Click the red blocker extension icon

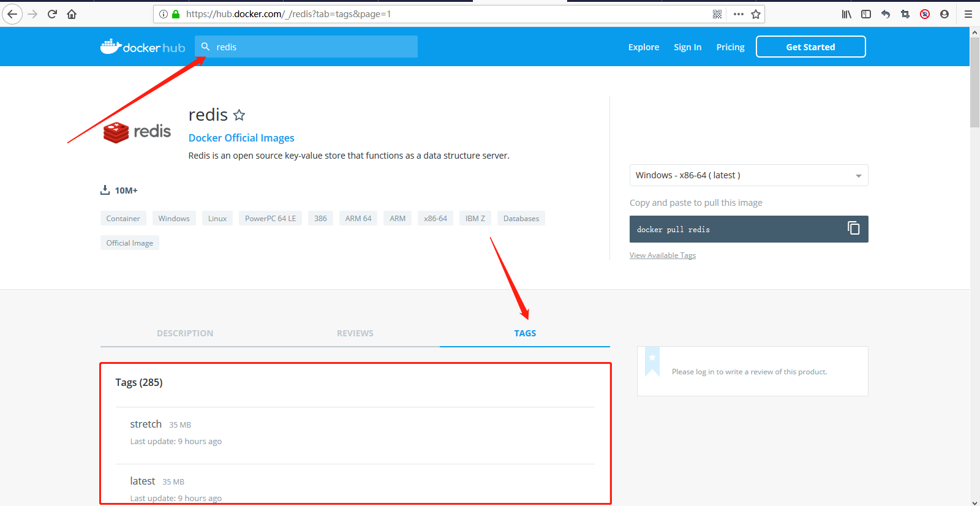point(925,14)
